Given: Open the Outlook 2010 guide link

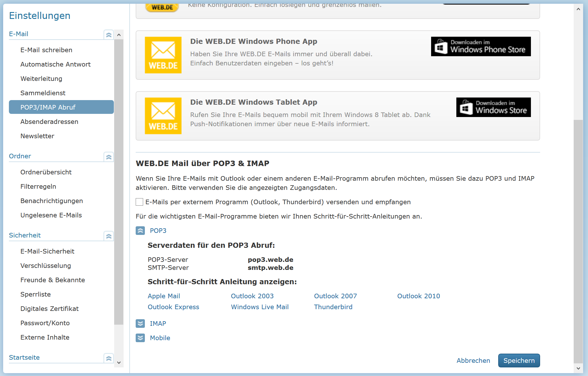Looking at the screenshot, I should (418, 296).
